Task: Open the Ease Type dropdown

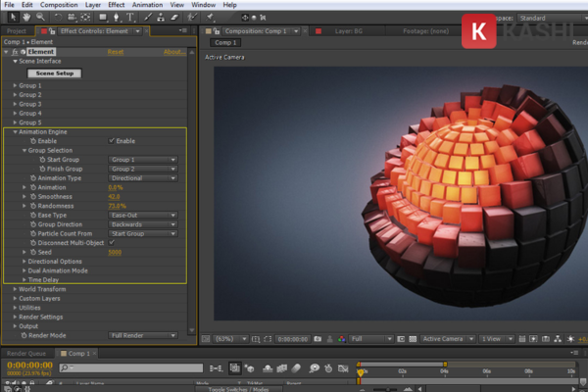Action: click(142, 215)
